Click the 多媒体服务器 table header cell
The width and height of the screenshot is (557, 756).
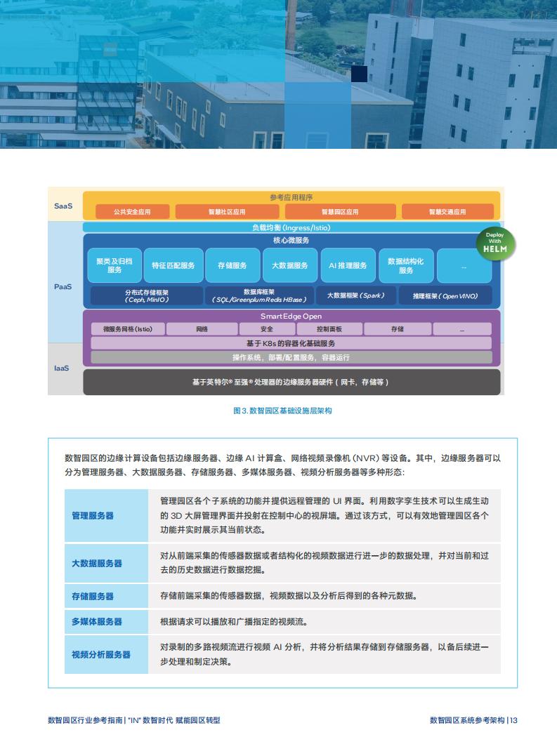coord(106,621)
